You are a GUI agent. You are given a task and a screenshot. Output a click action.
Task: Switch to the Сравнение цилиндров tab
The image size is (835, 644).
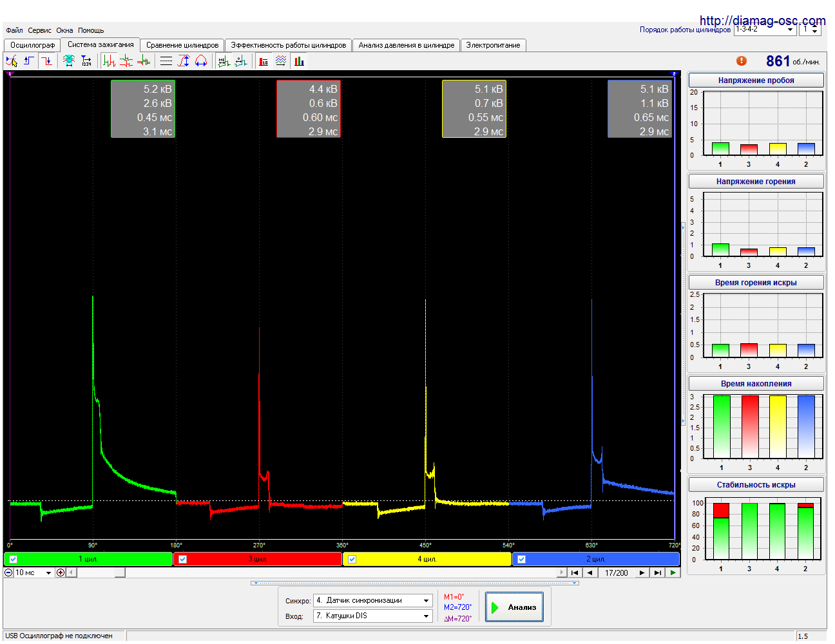tap(182, 45)
